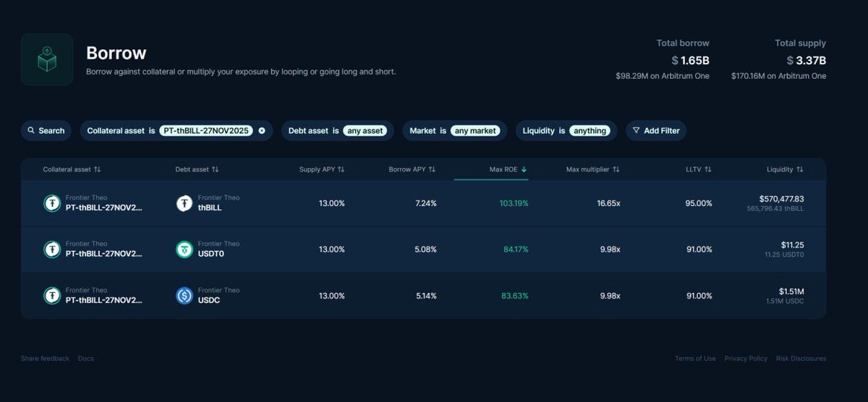Select the 103.19% Max ROE value
Image resolution: width=868 pixels, height=402 pixels.
514,203
